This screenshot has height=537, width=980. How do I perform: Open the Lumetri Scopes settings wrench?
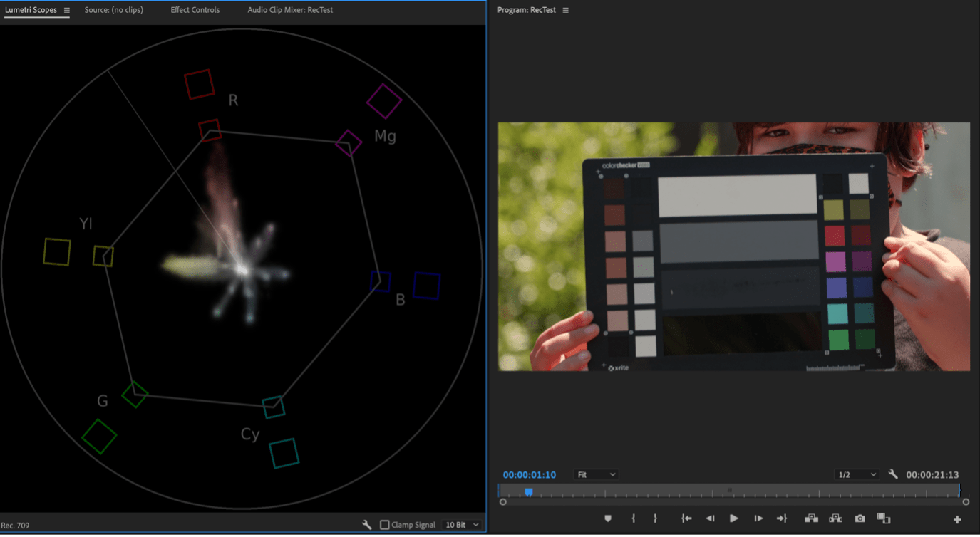366,524
